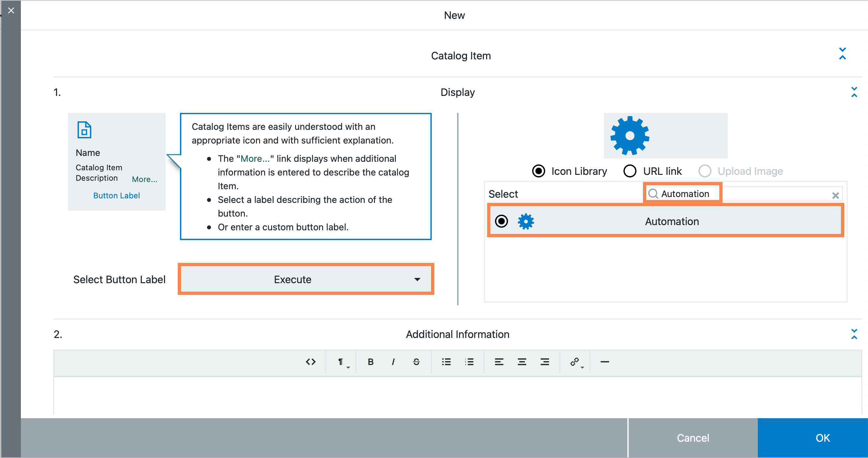Toggle strikethrough formatting in editor

417,361
